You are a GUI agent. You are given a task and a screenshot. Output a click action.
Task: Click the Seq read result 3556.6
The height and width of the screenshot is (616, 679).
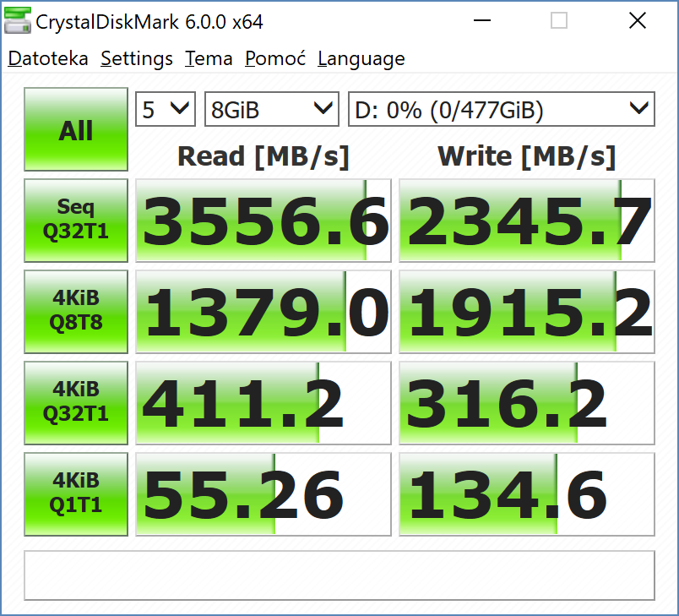pos(263,221)
